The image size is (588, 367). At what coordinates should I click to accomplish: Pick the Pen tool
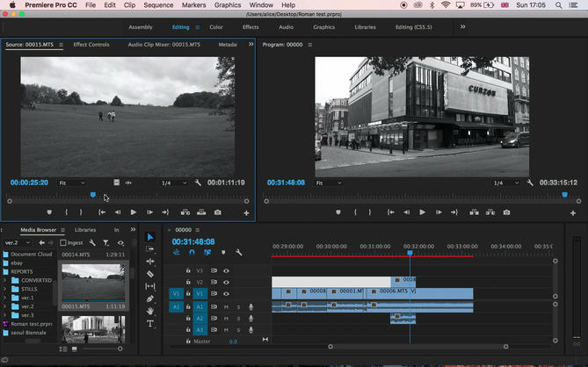150,299
